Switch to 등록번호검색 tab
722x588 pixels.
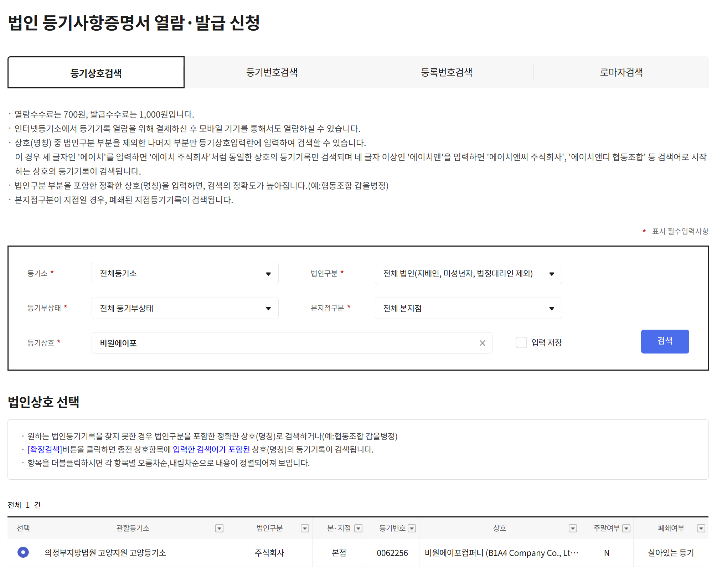[446, 72]
